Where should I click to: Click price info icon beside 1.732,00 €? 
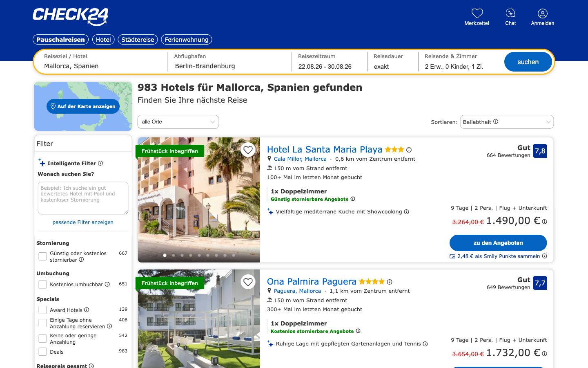(544, 354)
